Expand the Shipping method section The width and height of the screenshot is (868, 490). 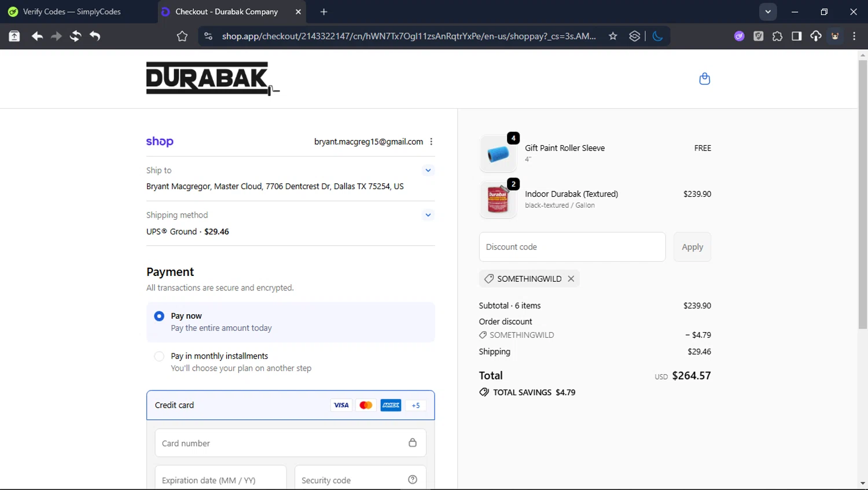[x=428, y=215]
